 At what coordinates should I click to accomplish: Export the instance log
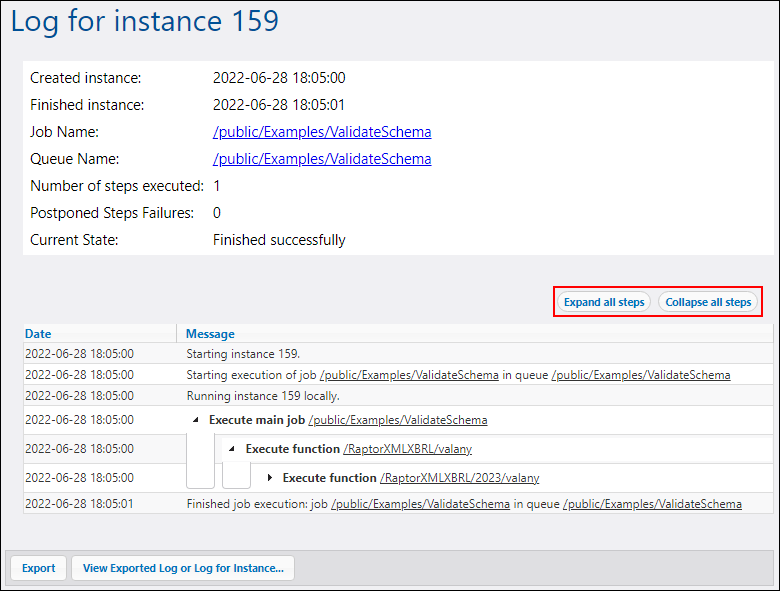coord(39,568)
